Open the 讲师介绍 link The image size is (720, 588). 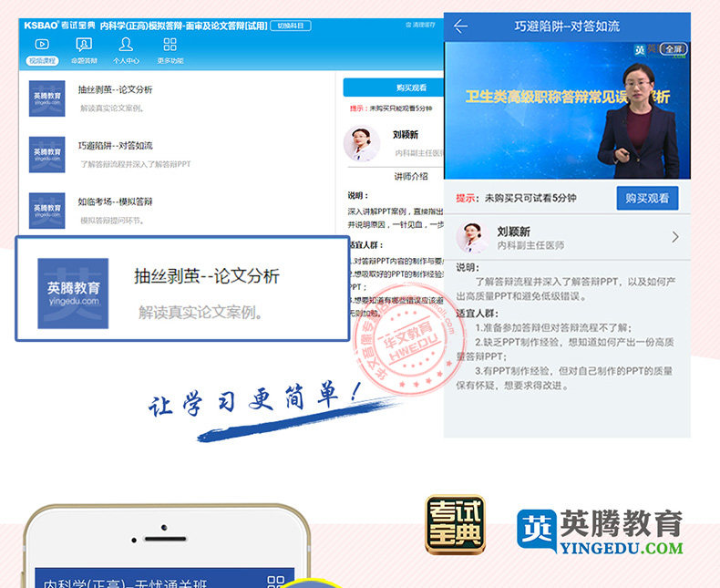coord(411,177)
